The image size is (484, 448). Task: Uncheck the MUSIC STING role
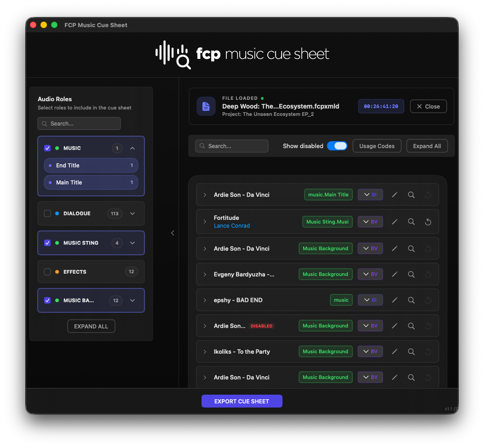coord(47,243)
